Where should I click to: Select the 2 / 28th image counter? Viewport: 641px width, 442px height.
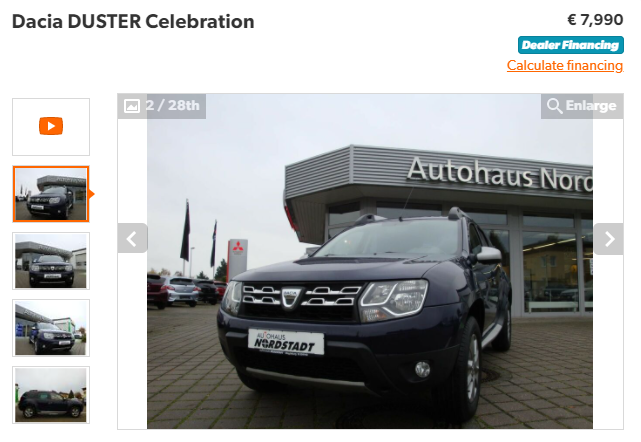pyautogui.click(x=173, y=105)
